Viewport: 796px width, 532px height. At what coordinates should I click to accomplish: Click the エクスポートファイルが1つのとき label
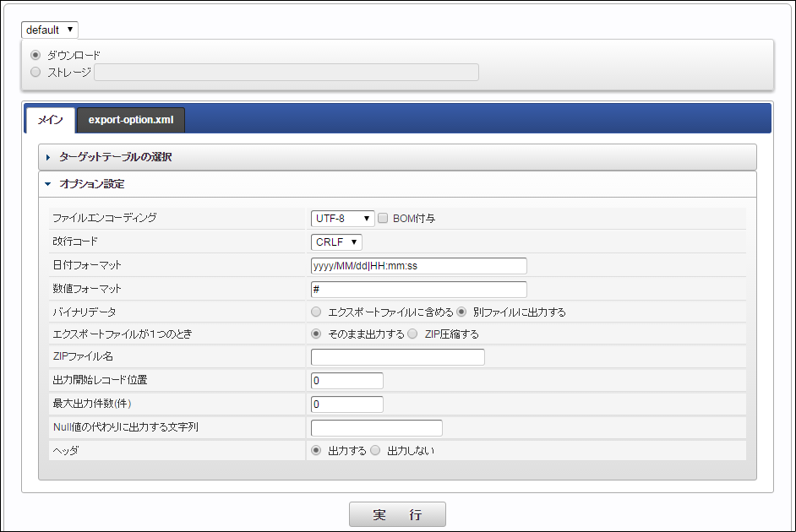123,334
